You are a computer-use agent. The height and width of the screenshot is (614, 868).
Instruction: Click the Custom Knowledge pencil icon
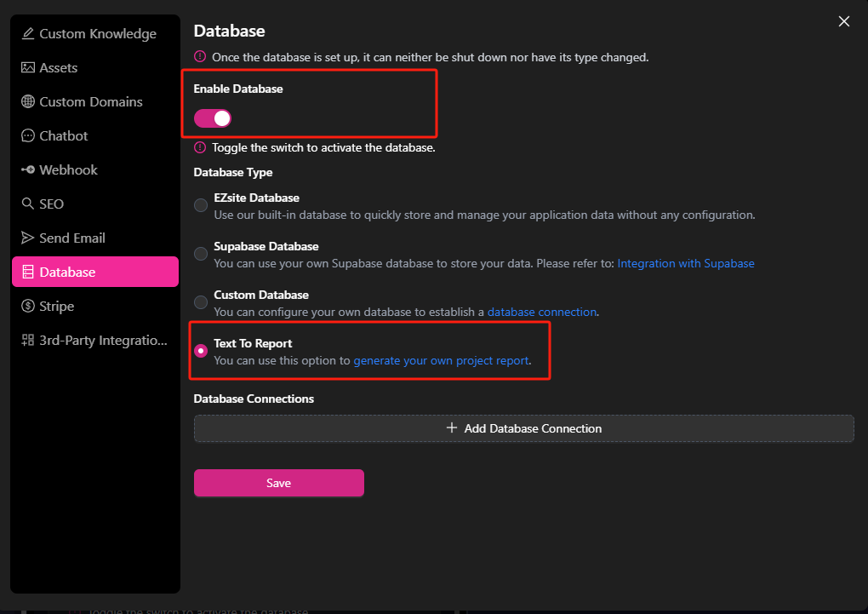pos(28,34)
